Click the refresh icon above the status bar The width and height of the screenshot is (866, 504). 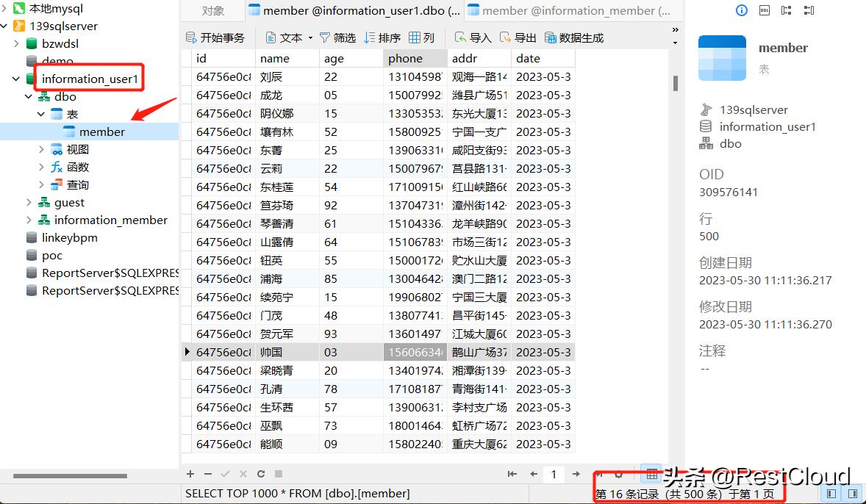point(261,474)
